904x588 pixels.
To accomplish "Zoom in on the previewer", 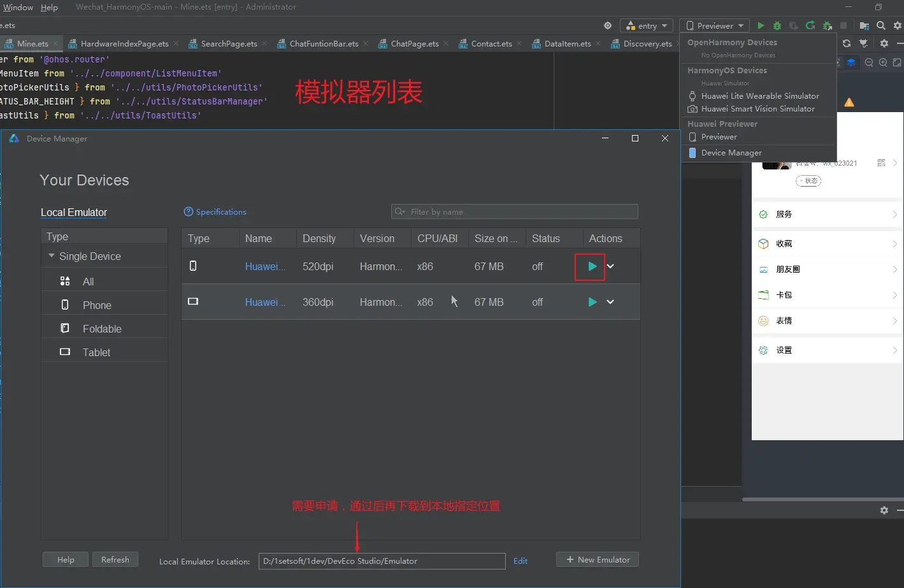I will coord(883,62).
